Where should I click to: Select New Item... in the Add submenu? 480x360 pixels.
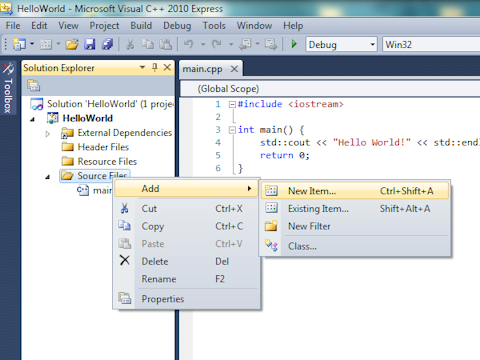click(x=355, y=191)
